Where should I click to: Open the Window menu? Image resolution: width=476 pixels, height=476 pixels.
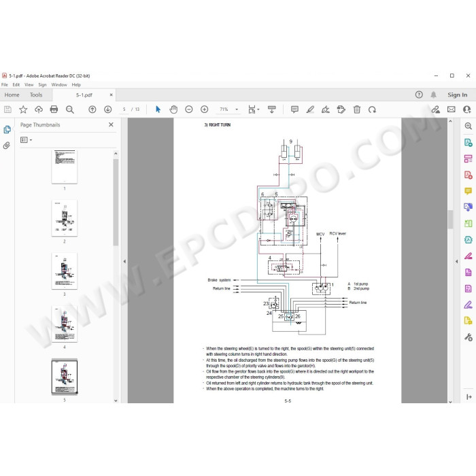59,85
